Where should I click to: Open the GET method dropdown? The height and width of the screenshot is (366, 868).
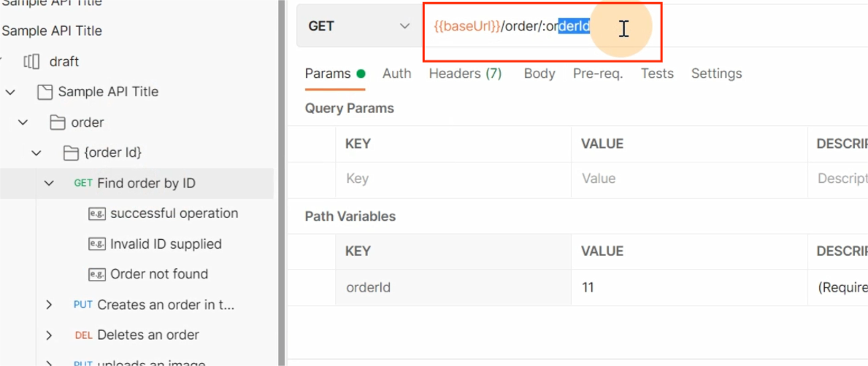coord(360,26)
